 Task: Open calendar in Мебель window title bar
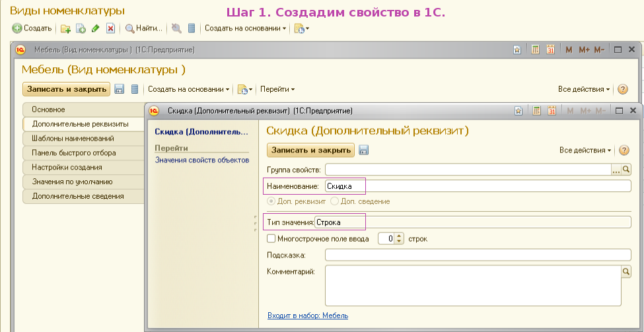550,50
